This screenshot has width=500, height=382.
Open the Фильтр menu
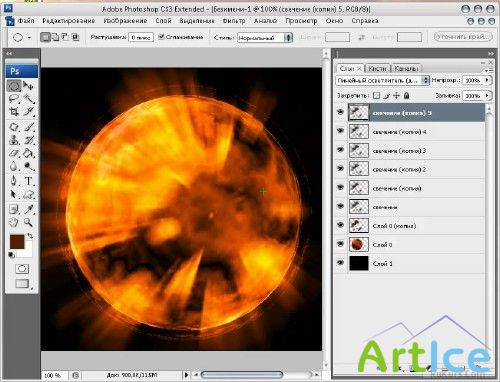click(x=234, y=21)
